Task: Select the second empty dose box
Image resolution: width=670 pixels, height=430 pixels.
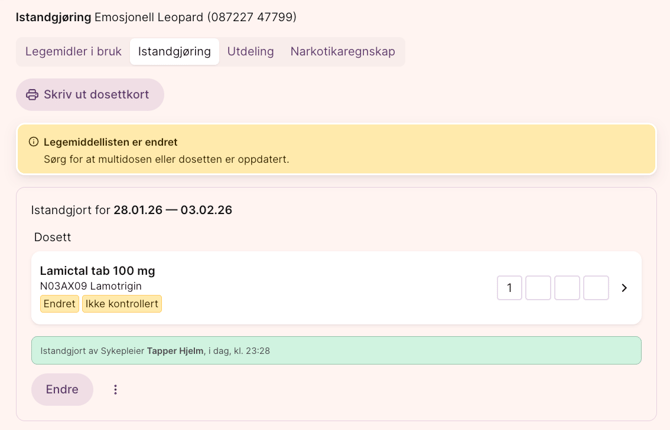Action: click(538, 288)
